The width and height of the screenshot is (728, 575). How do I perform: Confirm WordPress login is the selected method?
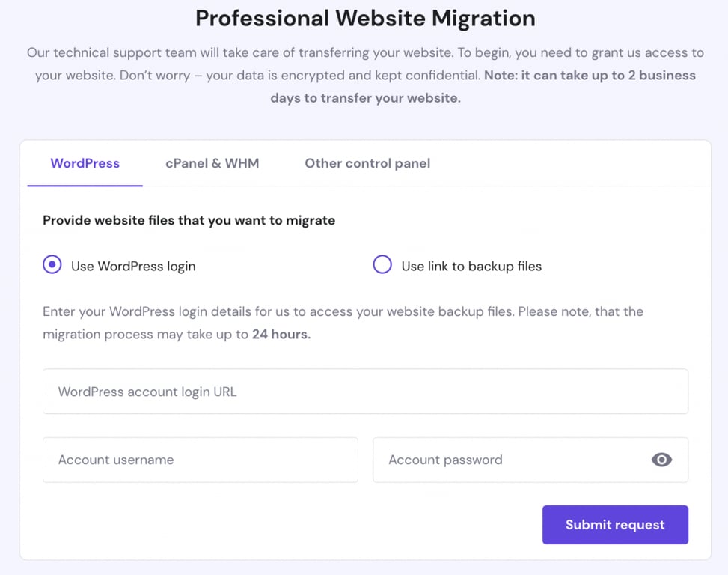click(51, 264)
